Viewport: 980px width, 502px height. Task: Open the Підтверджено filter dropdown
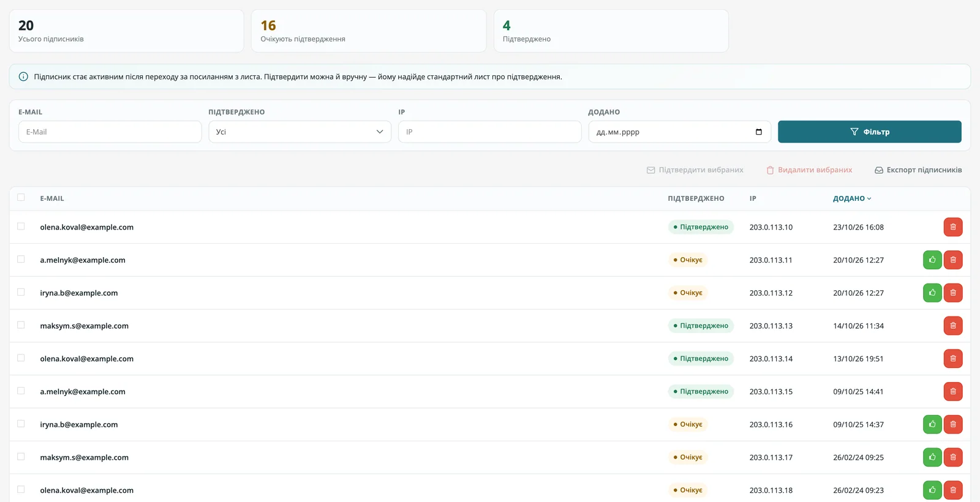(300, 132)
